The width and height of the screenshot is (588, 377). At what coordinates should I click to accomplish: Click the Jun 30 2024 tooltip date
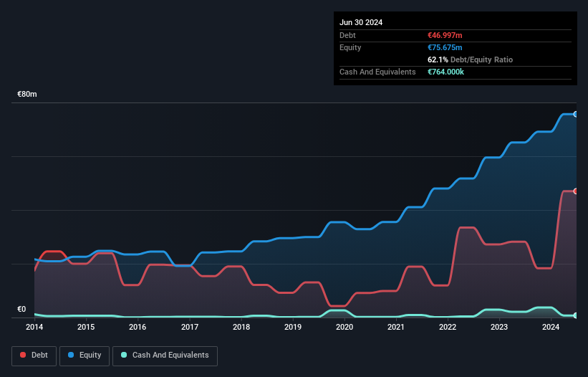pyautogui.click(x=361, y=22)
